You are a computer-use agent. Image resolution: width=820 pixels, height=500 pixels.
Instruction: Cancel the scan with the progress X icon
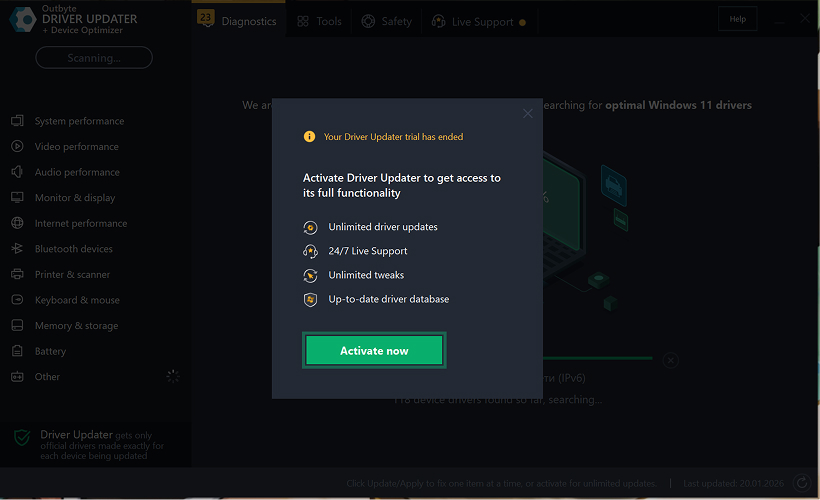coord(670,359)
